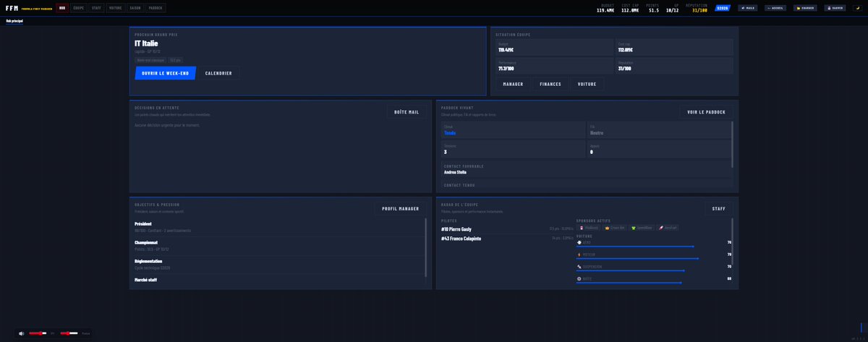
Task: Select driver #10 Pierre Gasly
Action: click(x=507, y=228)
